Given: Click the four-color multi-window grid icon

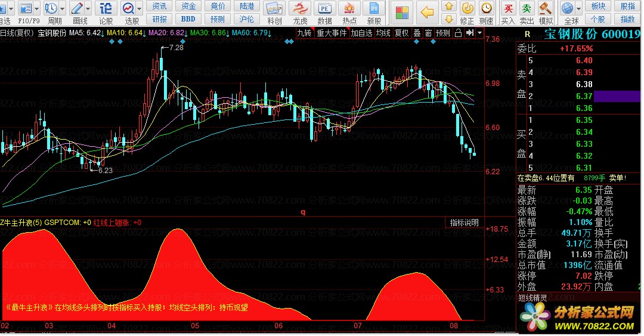Looking at the screenshot, I should (x=402, y=13).
